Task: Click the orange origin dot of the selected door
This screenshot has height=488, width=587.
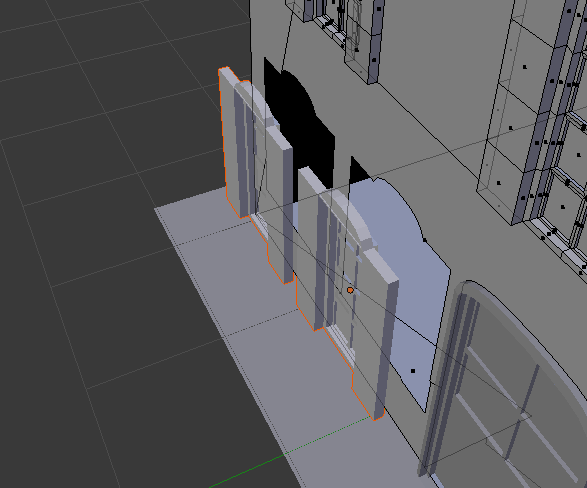Action: pyautogui.click(x=350, y=290)
